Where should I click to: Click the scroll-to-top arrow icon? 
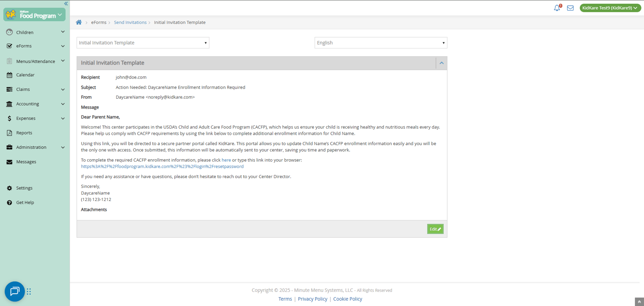click(639, 302)
